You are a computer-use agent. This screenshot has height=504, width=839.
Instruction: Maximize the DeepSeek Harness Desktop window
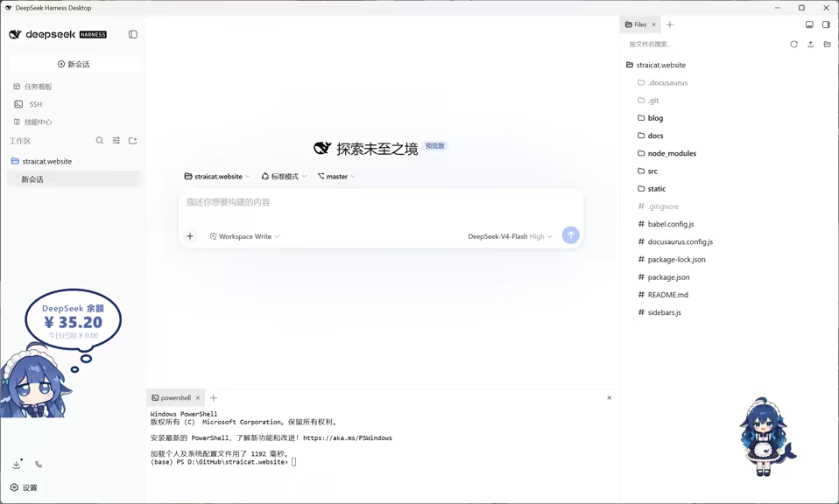pyautogui.click(x=801, y=8)
